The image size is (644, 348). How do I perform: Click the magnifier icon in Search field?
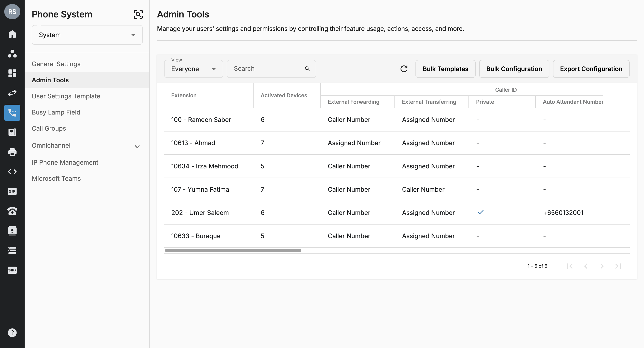point(307,69)
